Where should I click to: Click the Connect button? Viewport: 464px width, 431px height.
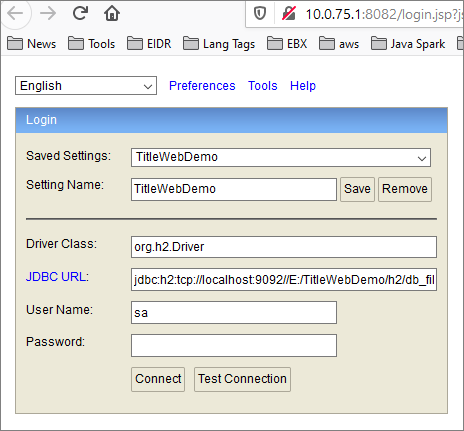pyautogui.click(x=158, y=379)
